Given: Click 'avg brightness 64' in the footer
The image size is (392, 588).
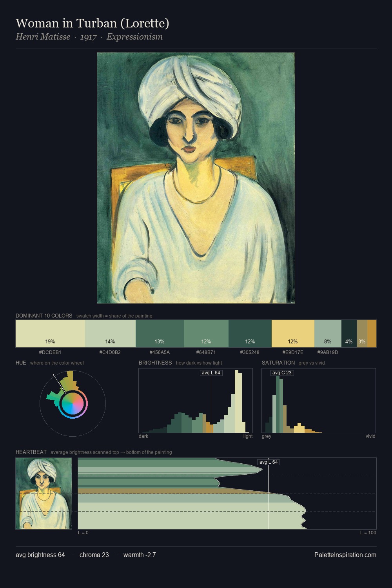Looking at the screenshot, I should (40, 555).
